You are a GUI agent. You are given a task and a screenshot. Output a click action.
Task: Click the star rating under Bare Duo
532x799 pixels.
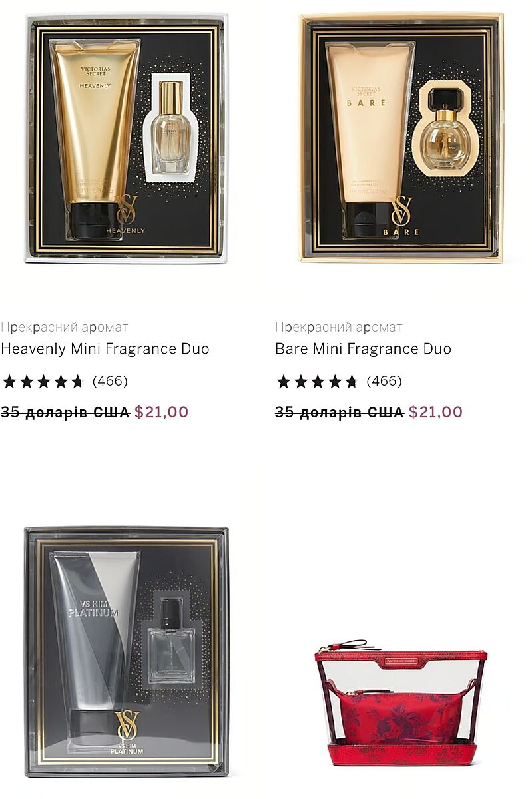(x=318, y=382)
